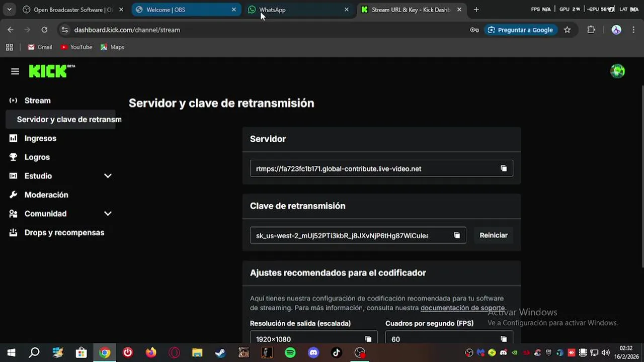View site information icon in address bar

point(64,30)
